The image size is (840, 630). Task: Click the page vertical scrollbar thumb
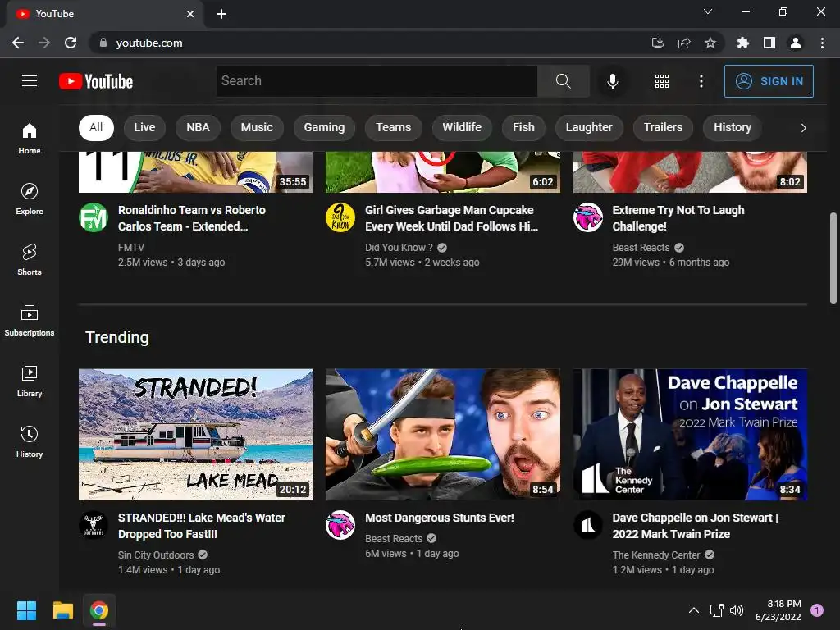[x=833, y=258]
